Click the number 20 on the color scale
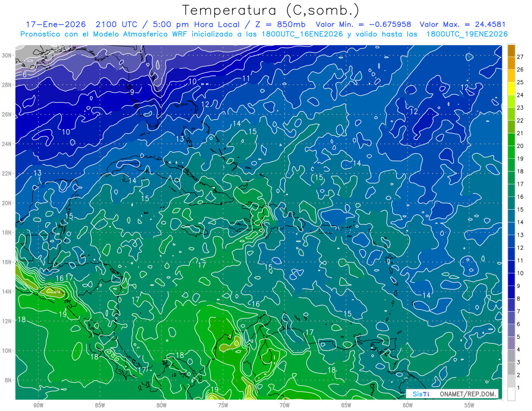The width and height of the screenshot is (532, 411). [x=520, y=146]
